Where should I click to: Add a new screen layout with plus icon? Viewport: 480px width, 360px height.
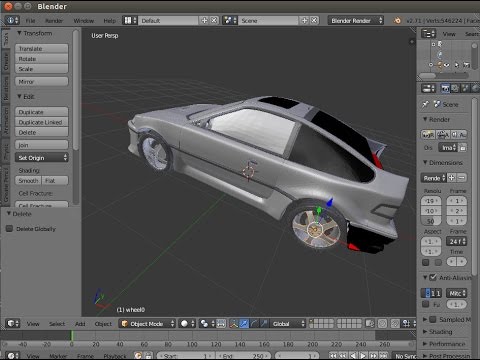[x=204, y=20]
